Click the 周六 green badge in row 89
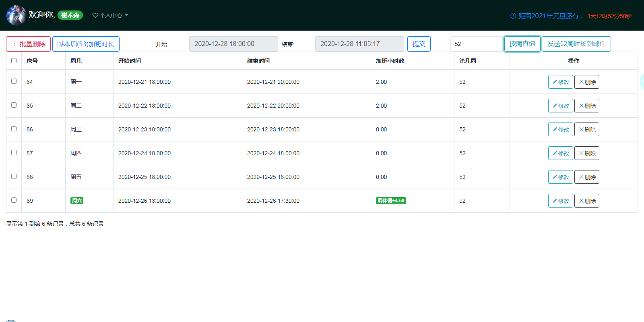Viewport: 644px width, 322px height. point(77,201)
